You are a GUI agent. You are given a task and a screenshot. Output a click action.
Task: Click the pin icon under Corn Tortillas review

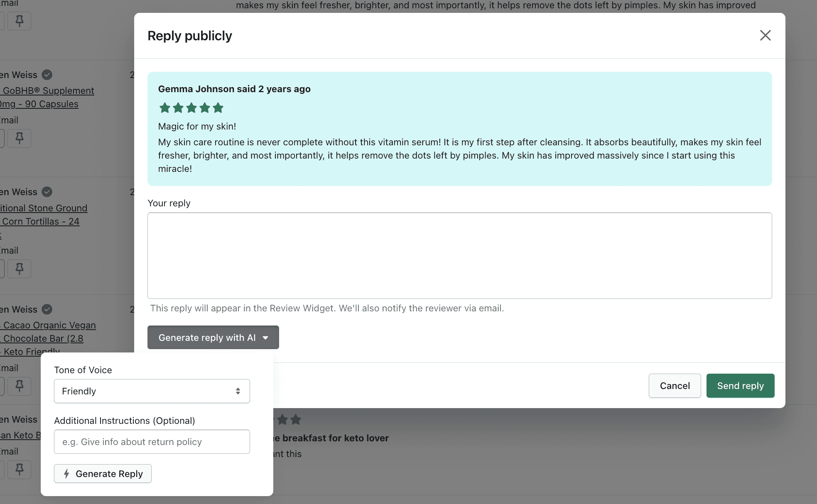pyautogui.click(x=19, y=269)
